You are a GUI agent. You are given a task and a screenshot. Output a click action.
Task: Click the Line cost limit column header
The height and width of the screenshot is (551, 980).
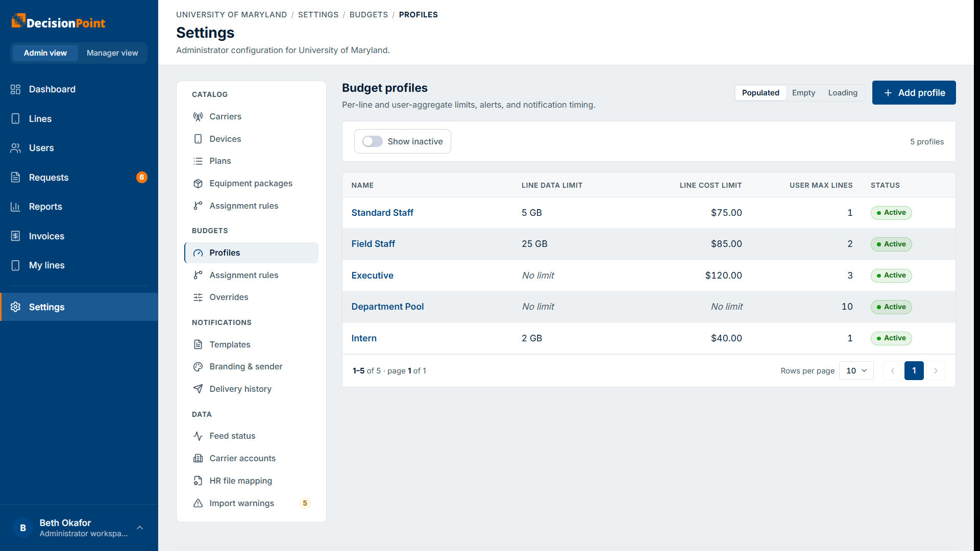710,185
